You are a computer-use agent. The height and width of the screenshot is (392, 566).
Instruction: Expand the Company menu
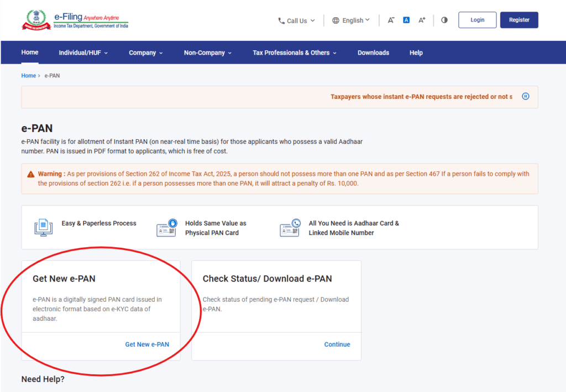[x=146, y=53]
